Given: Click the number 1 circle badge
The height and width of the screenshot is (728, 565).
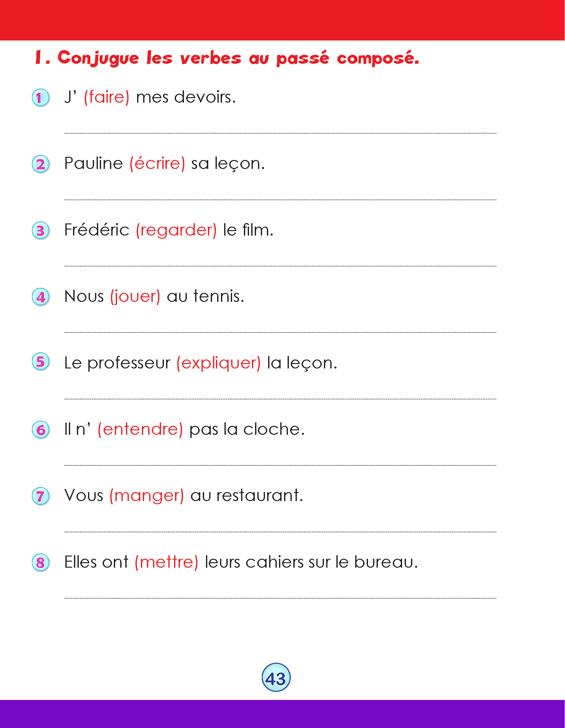Looking at the screenshot, I should [41, 98].
